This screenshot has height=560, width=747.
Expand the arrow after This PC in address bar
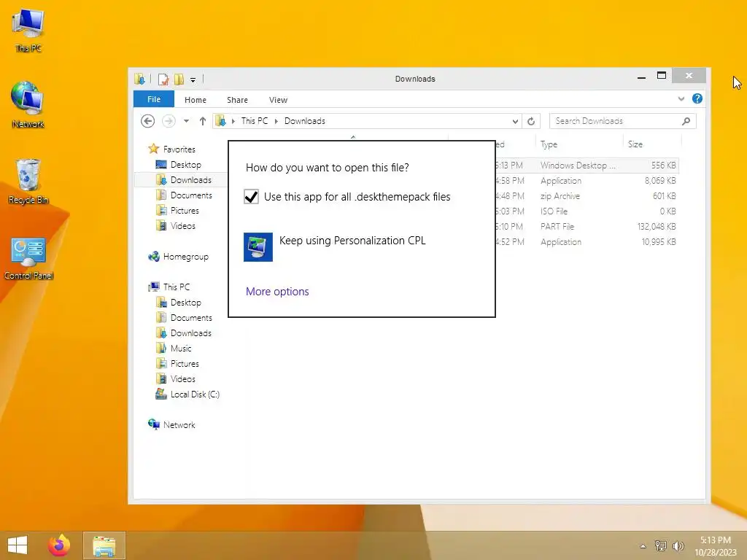tap(276, 121)
